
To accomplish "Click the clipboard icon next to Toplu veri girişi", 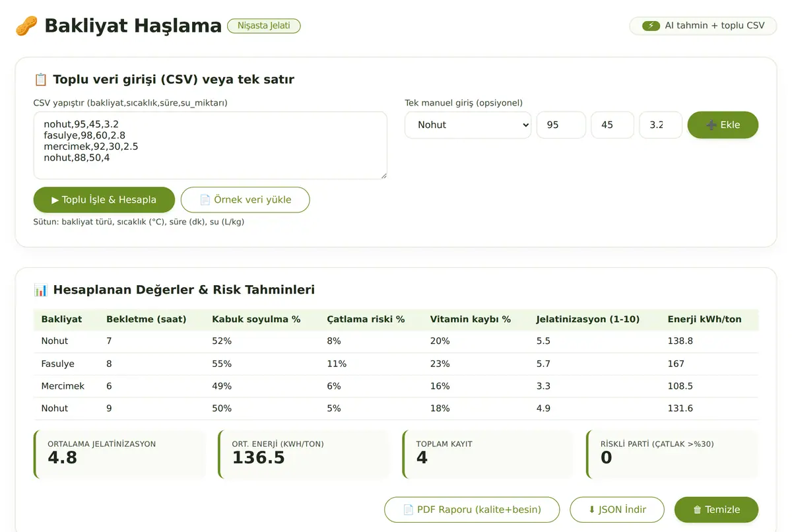I will [41, 80].
